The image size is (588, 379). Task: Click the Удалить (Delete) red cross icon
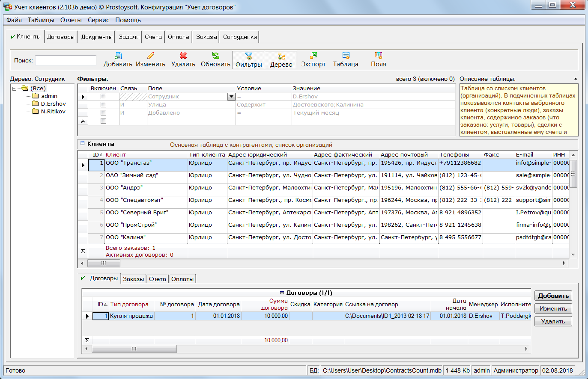[x=183, y=56]
